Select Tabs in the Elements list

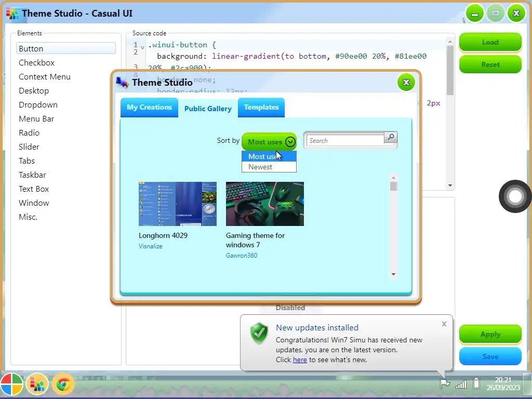click(66, 161)
